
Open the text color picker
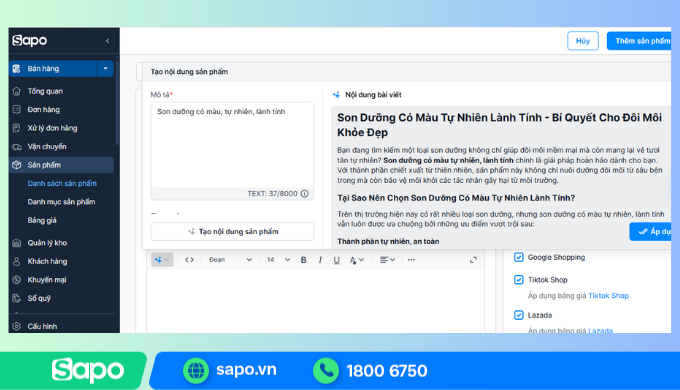[x=356, y=260]
